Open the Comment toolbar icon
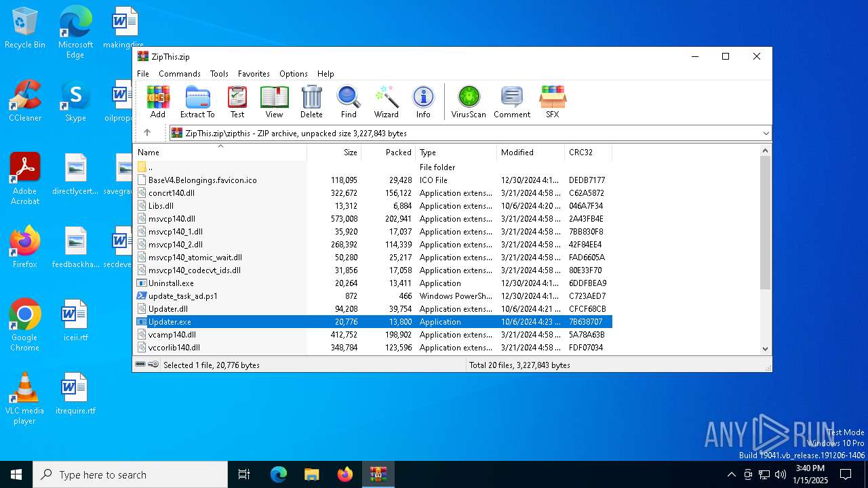Screen dimensions: 868x488 click(512, 102)
